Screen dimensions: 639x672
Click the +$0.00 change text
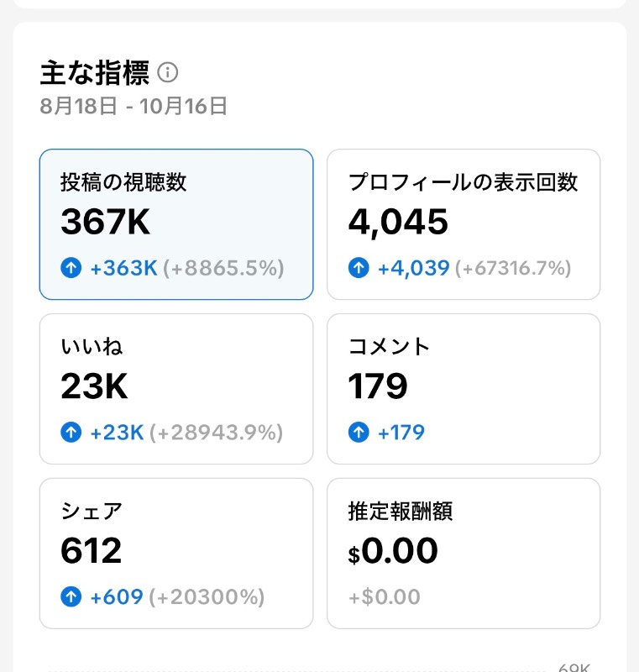coord(385,597)
